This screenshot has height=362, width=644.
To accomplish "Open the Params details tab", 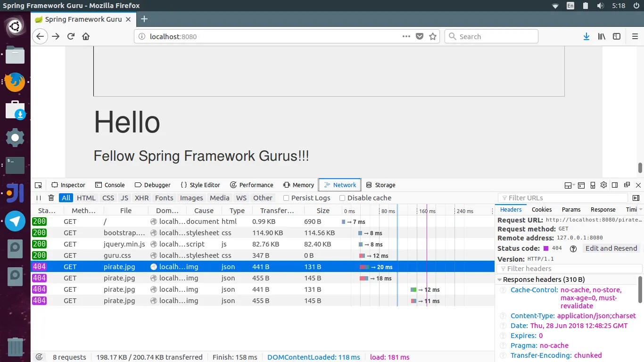I will pyautogui.click(x=571, y=210).
